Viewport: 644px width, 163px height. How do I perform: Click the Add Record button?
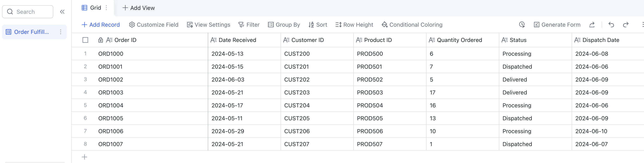click(x=101, y=25)
